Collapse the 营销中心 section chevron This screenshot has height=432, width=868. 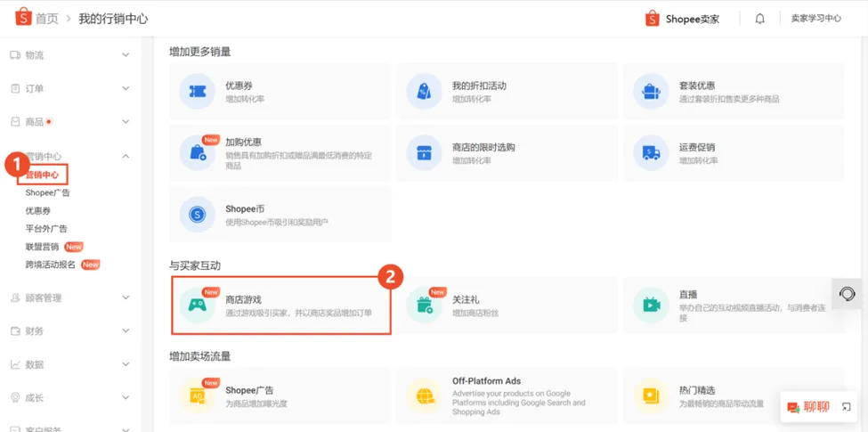point(126,156)
